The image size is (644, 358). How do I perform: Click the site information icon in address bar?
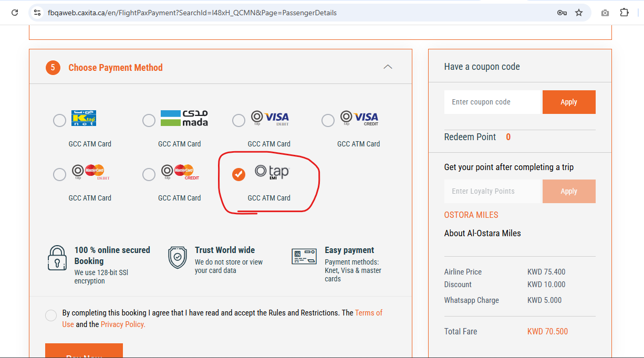click(37, 13)
